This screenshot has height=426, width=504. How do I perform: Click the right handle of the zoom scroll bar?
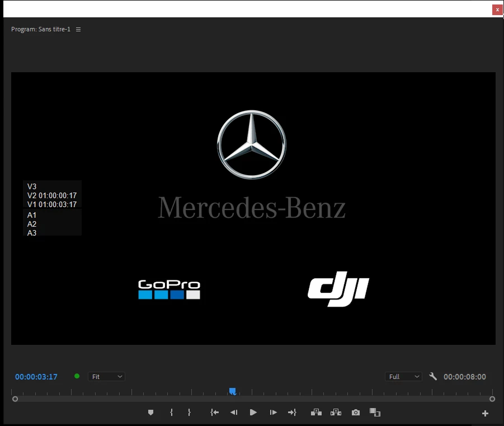492,399
